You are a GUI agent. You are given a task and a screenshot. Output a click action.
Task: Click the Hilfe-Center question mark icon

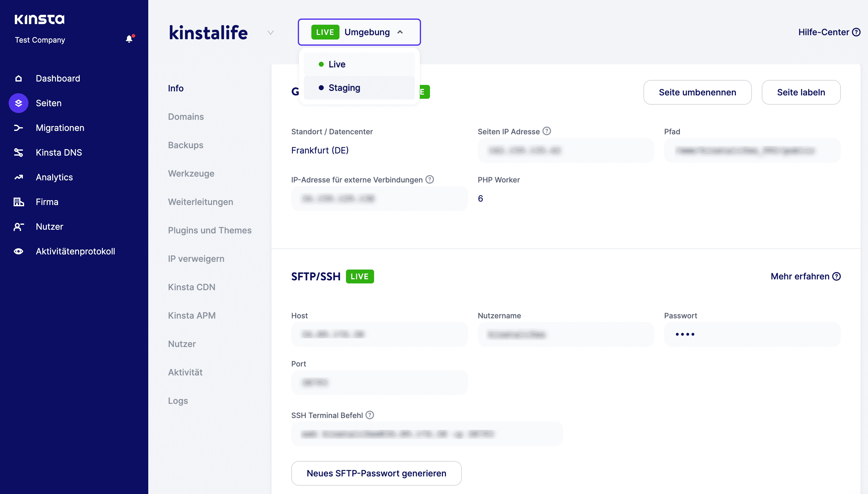point(857,32)
